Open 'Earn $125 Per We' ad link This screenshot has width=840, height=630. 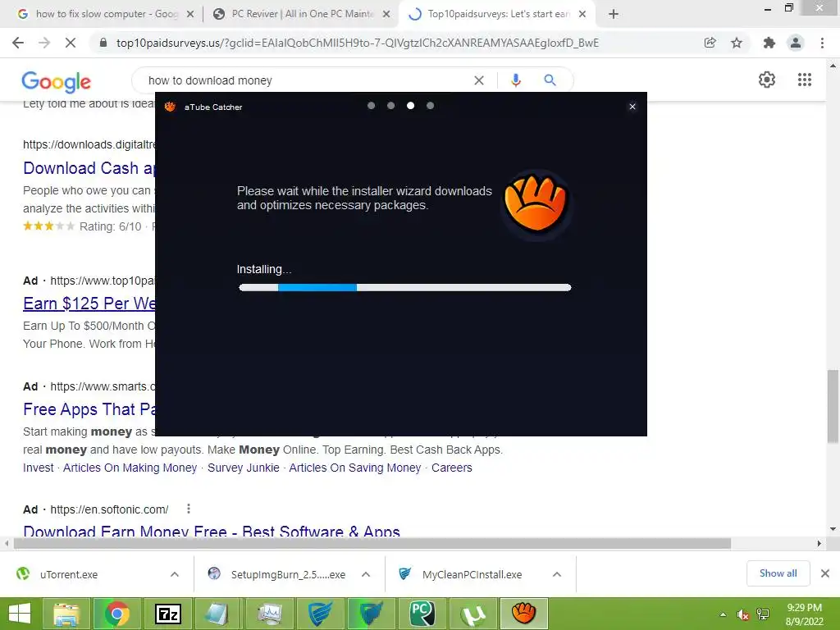click(89, 304)
